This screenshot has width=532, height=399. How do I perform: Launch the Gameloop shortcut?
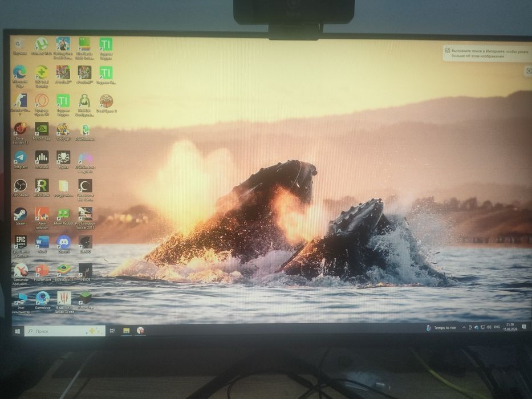[42, 300]
